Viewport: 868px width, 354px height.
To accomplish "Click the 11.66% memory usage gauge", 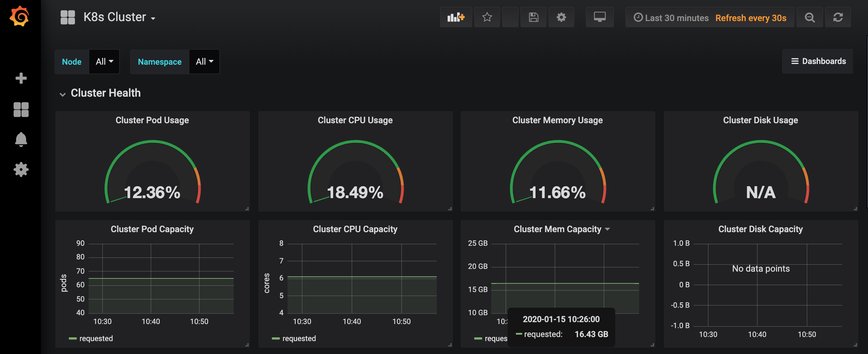I will (x=558, y=172).
